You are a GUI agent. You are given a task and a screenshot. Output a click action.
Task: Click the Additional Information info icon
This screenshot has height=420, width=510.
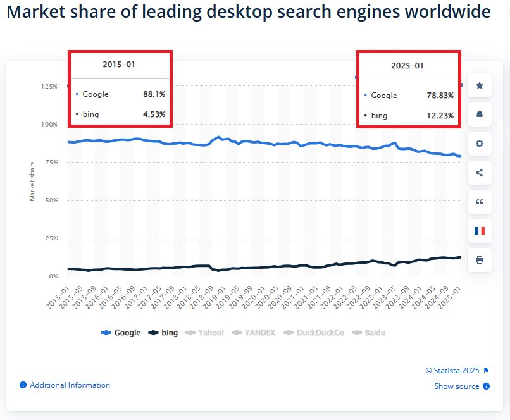23,385
